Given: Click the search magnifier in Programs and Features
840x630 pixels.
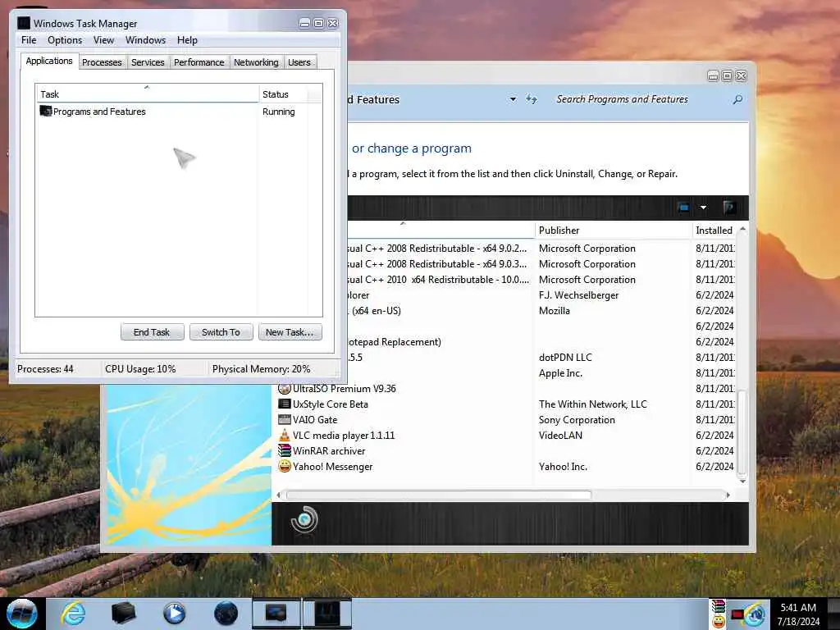Looking at the screenshot, I should [737, 99].
